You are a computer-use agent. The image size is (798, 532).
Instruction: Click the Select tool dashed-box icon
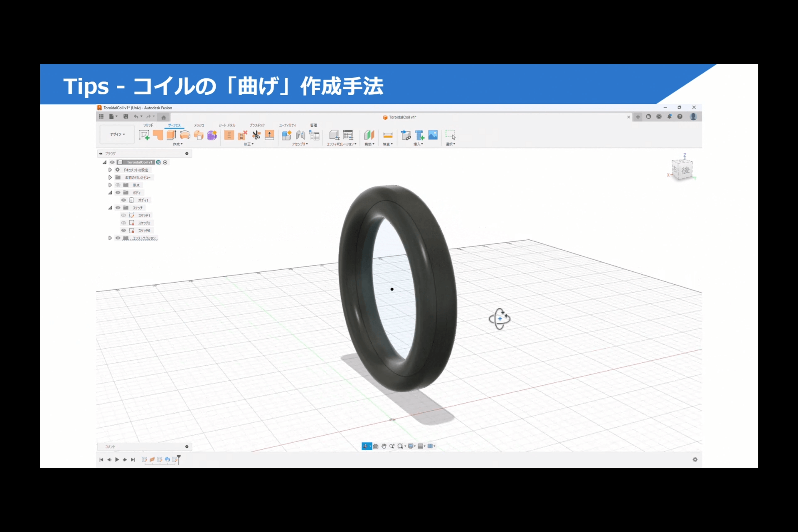[451, 135]
